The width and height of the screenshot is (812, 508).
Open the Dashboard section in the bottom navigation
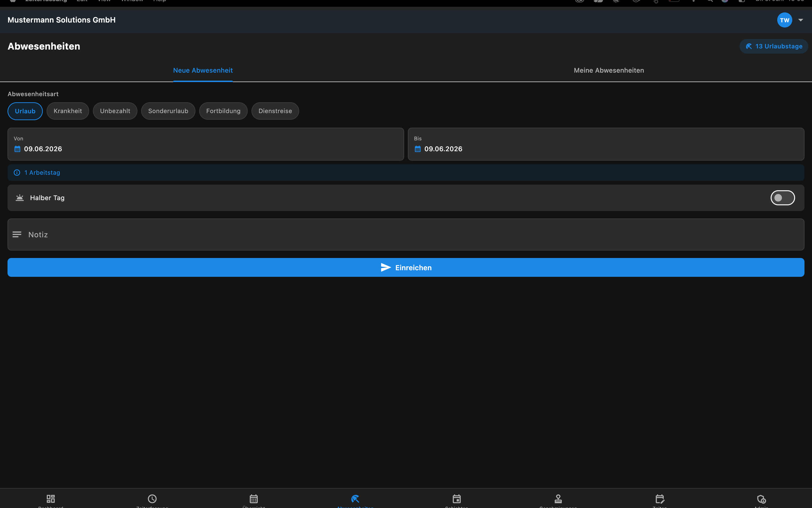pos(51,499)
